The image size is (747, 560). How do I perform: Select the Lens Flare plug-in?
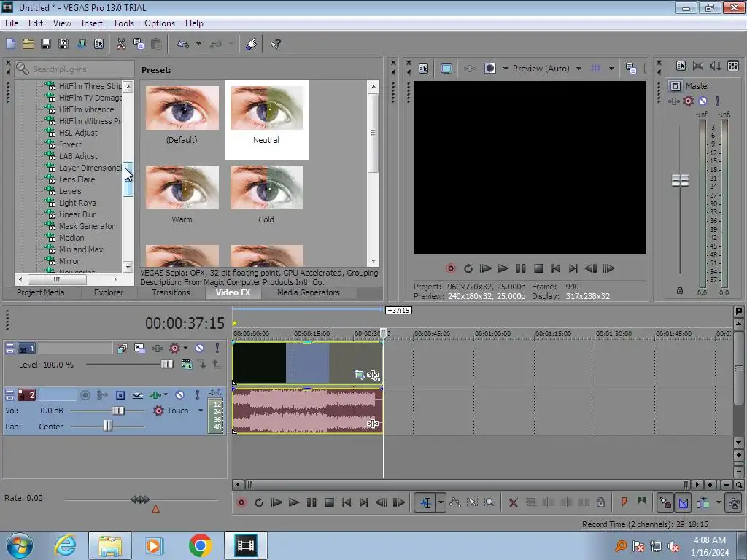click(x=77, y=179)
